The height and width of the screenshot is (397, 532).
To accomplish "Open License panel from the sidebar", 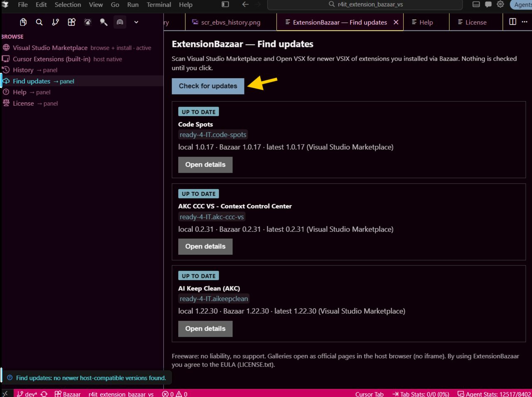I will (x=82, y=103).
